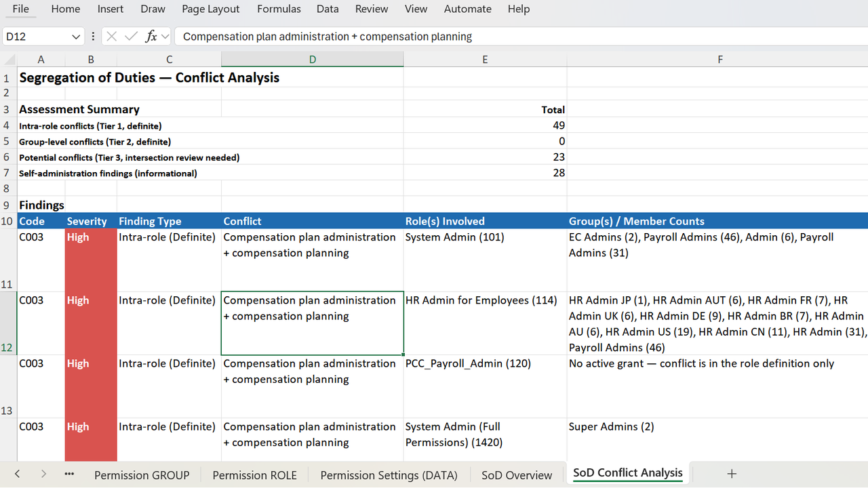Select the Permission Settings (DATA) sheet

[x=389, y=475]
